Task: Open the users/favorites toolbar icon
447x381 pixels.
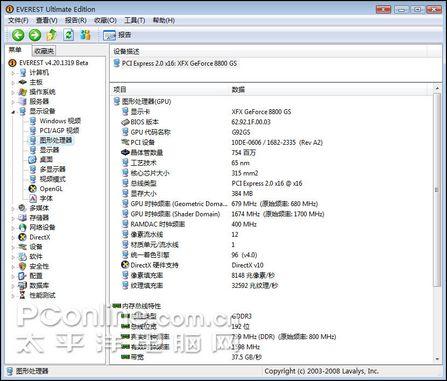Action: pyautogui.click(x=86, y=35)
